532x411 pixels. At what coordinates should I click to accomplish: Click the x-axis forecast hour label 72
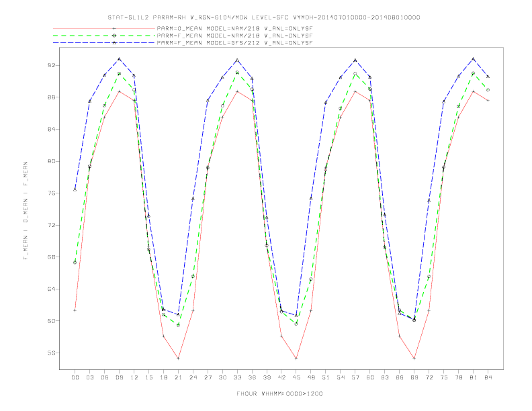point(429,377)
